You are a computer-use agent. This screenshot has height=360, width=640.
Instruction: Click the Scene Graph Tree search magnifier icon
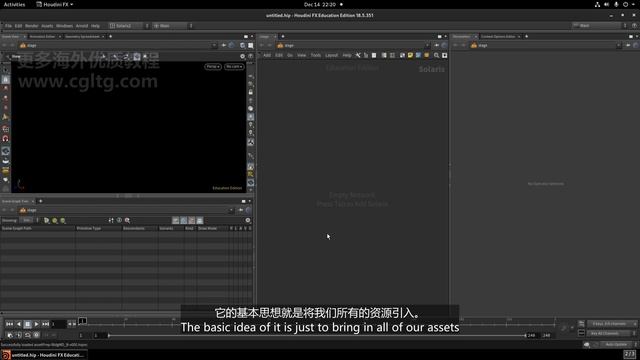[x=127, y=220]
